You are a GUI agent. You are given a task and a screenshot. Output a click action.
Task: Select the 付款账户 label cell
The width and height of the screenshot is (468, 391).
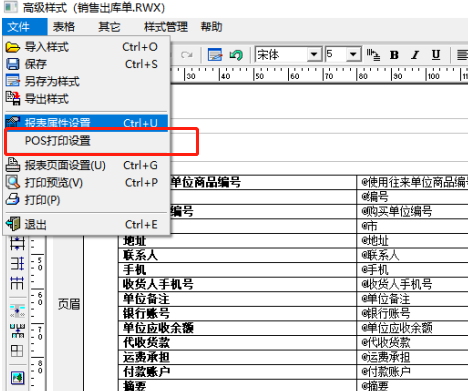coord(238,372)
